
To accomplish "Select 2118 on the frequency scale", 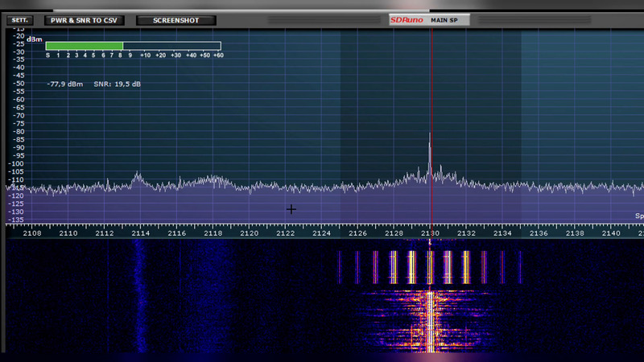I will 213,233.
